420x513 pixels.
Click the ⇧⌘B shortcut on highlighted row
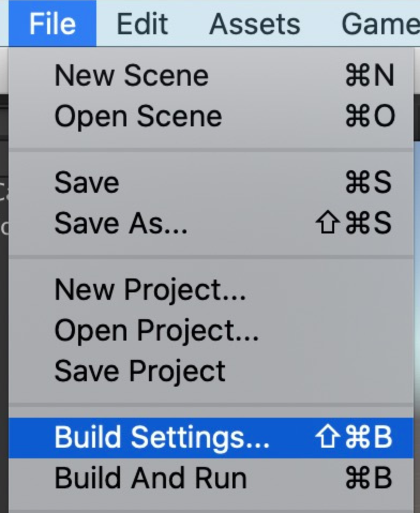[354, 437]
